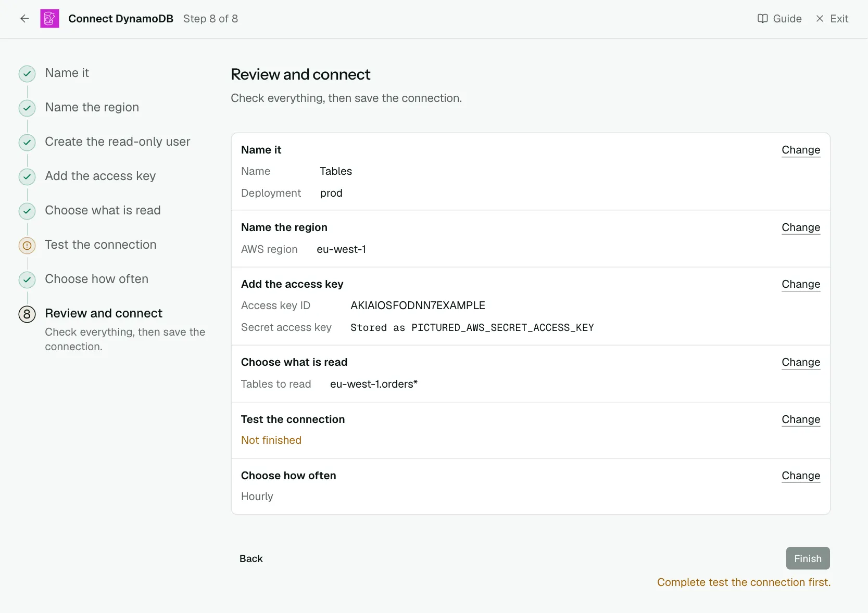This screenshot has height=613, width=868.
Task: Click step 8 circle icon
Action: tap(27, 314)
